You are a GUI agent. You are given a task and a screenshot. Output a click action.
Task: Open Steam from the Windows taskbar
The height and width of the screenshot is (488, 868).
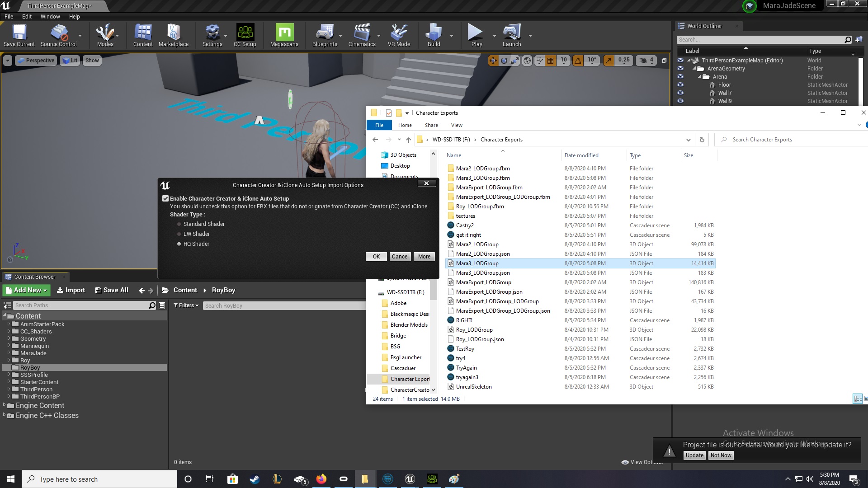coord(255,479)
